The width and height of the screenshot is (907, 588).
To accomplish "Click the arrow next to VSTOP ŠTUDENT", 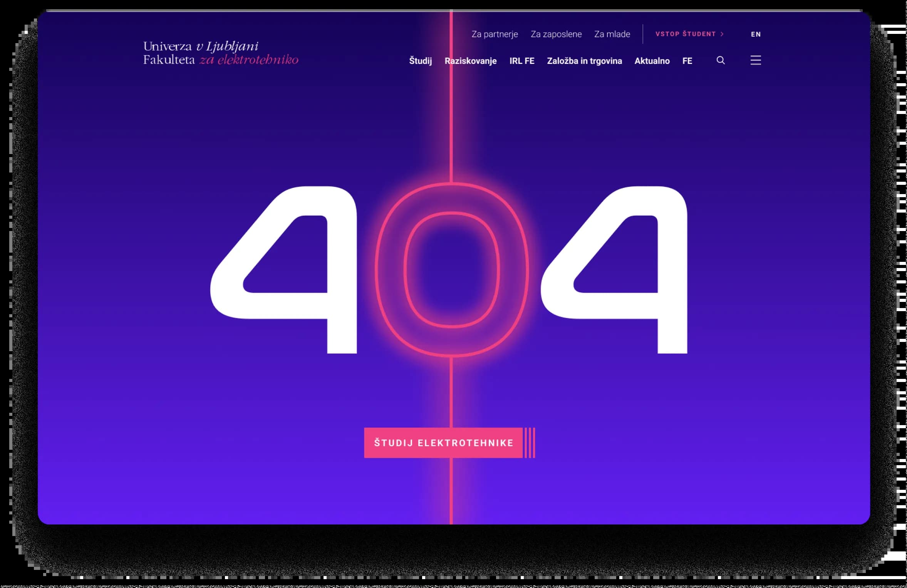I will (x=722, y=34).
